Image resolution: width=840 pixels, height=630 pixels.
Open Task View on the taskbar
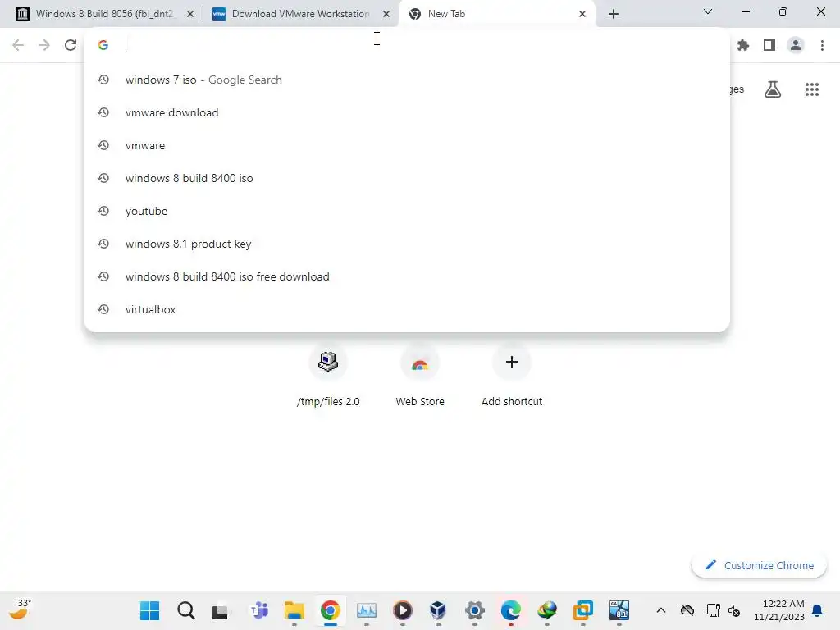tap(221, 610)
